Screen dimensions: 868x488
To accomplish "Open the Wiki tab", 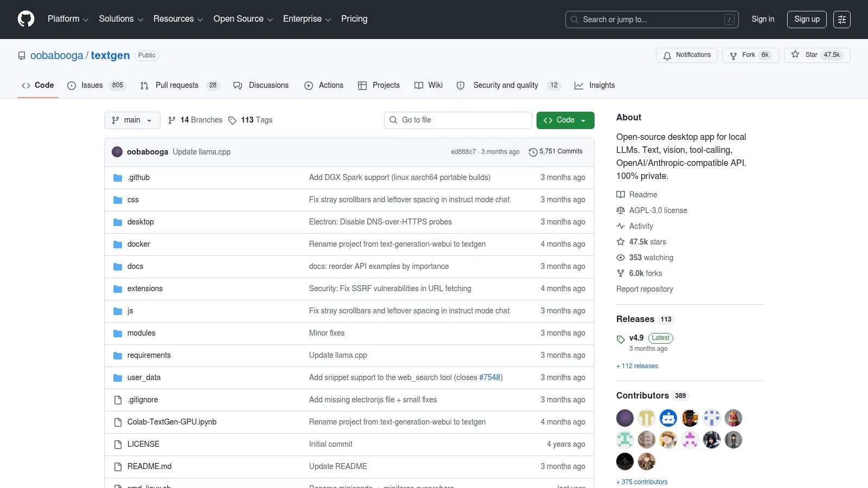I will click(429, 86).
